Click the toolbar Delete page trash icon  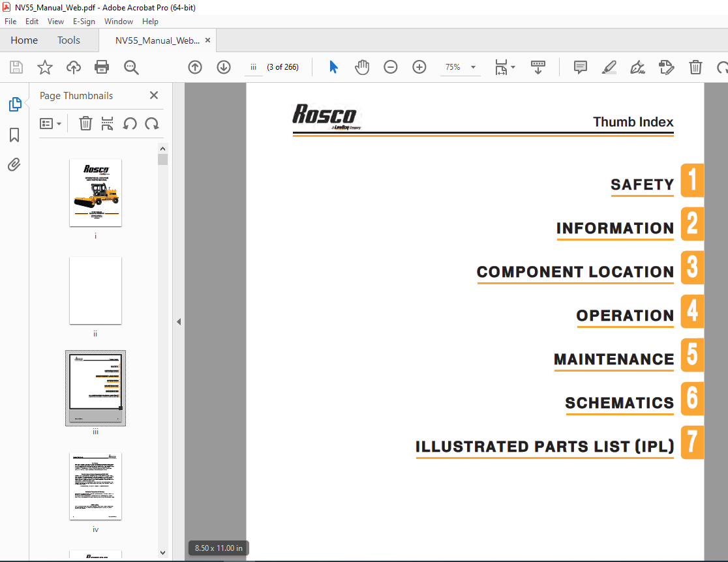pos(695,67)
